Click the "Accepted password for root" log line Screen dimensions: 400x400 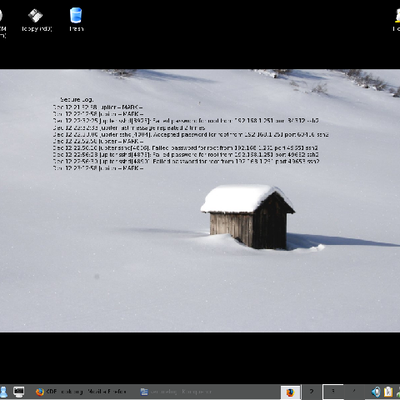point(191,135)
